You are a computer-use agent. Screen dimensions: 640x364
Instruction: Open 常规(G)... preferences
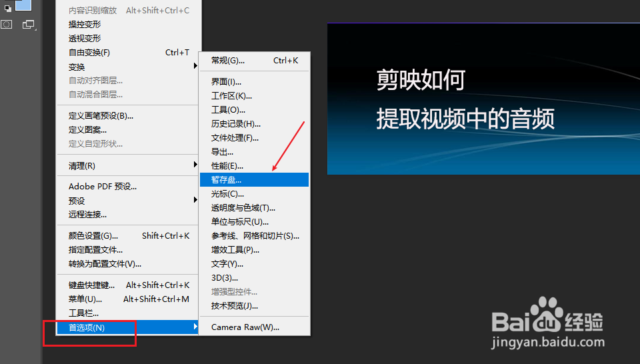click(254, 61)
